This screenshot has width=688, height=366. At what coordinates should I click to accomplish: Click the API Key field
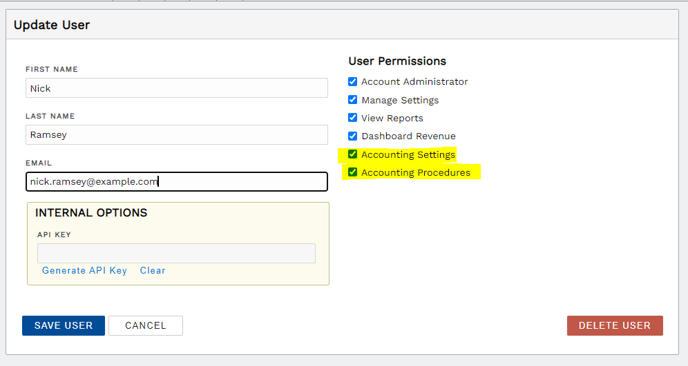pyautogui.click(x=176, y=253)
